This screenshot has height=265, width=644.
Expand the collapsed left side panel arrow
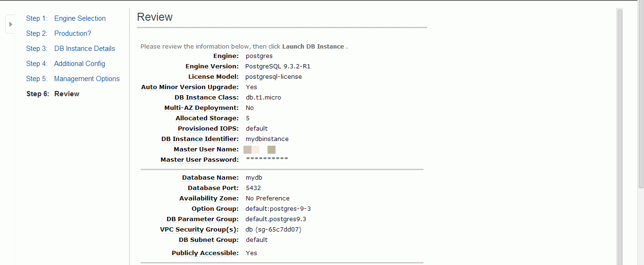point(10,24)
